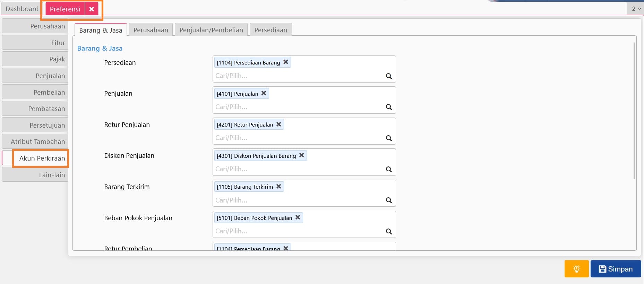Click the orange lightbulb hint button
Screen dimensions: 644x284
tap(576, 269)
